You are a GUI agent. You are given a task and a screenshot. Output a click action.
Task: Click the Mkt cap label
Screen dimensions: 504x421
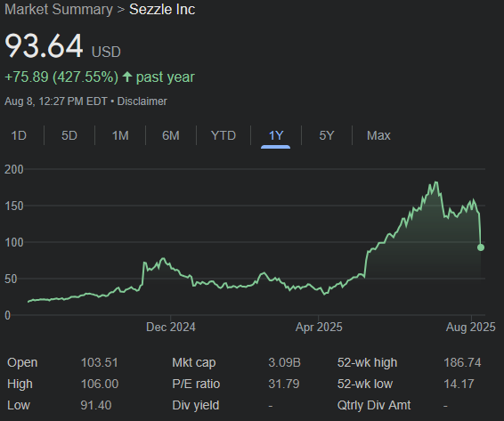tap(194, 362)
